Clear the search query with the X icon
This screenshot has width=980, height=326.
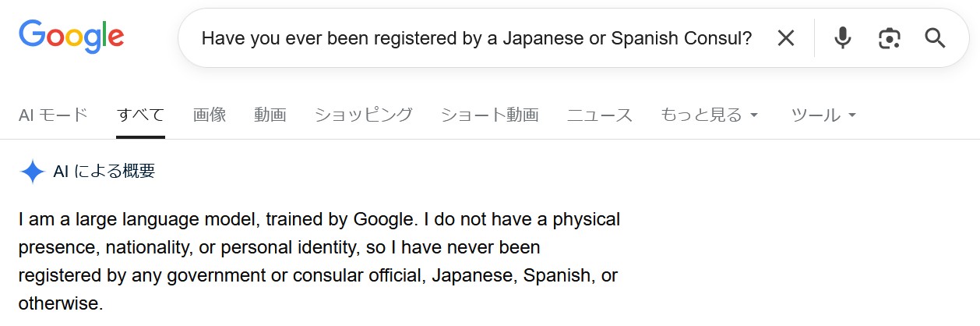[786, 37]
